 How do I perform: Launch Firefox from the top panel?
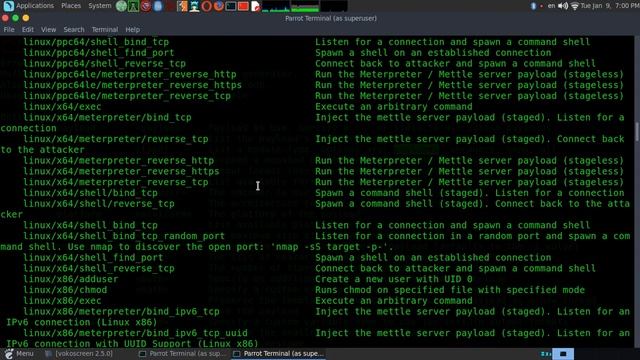pos(219,6)
